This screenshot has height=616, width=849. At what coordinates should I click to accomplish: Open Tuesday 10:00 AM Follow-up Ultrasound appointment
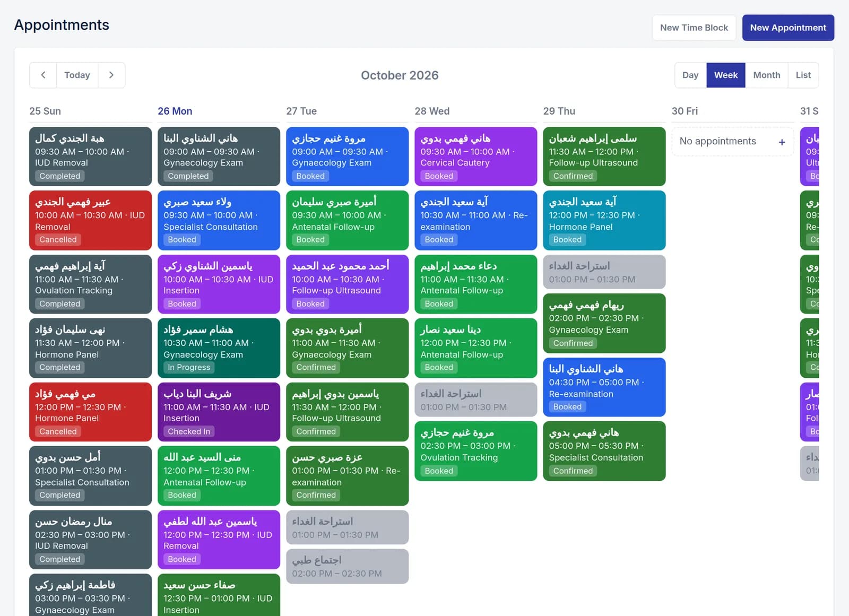point(347,284)
